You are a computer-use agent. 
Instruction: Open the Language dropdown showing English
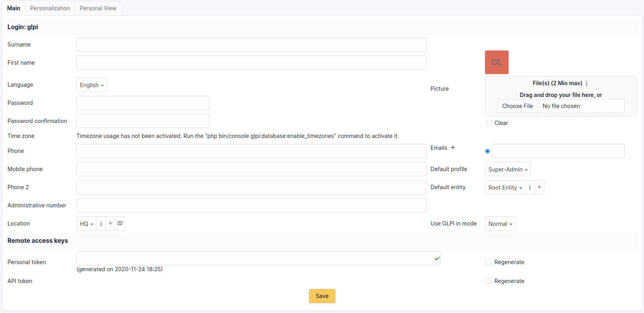(92, 85)
